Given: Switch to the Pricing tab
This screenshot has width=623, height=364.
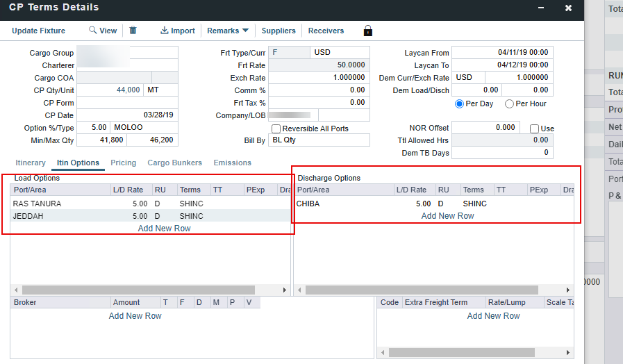Looking at the screenshot, I should point(124,163).
